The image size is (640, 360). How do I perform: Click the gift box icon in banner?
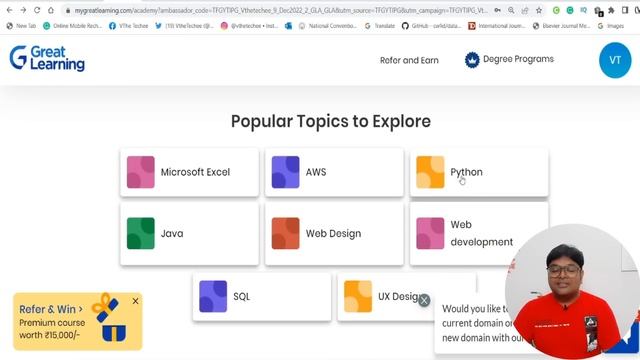(110, 318)
